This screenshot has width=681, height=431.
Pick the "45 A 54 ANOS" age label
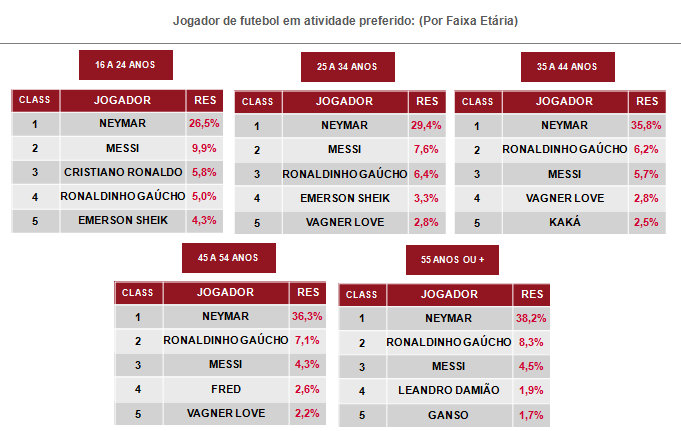coord(228,258)
